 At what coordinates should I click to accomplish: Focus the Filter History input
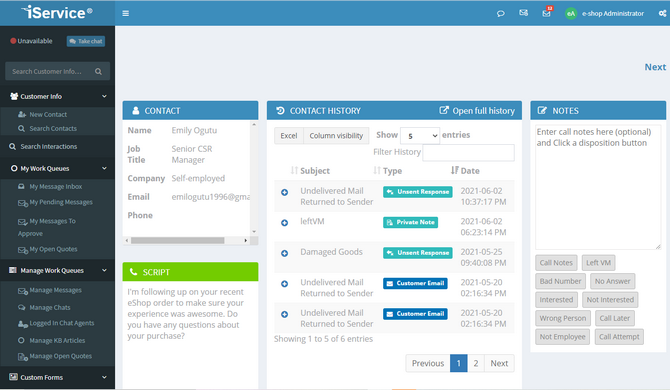click(468, 152)
